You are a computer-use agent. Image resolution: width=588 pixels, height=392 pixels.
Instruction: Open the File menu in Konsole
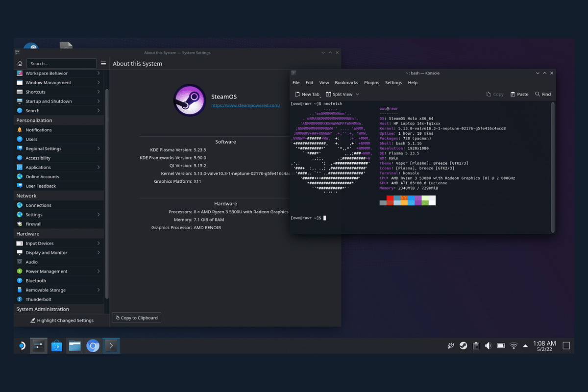point(296,83)
